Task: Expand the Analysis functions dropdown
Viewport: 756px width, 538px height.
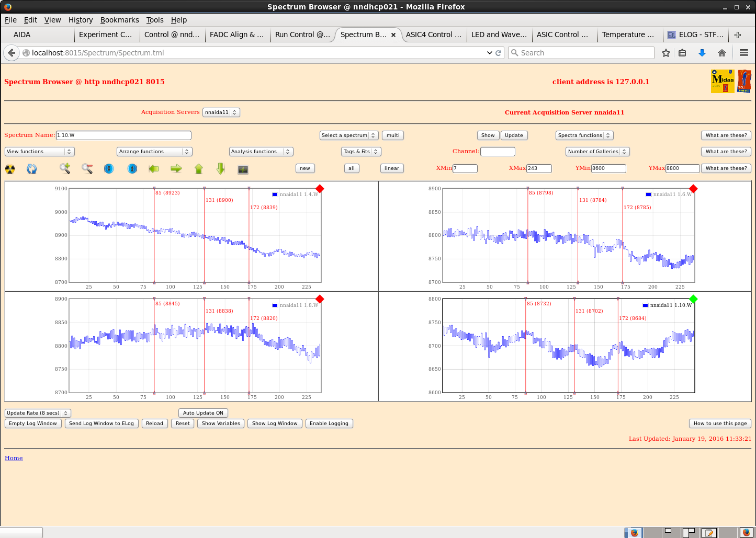Action: click(261, 152)
